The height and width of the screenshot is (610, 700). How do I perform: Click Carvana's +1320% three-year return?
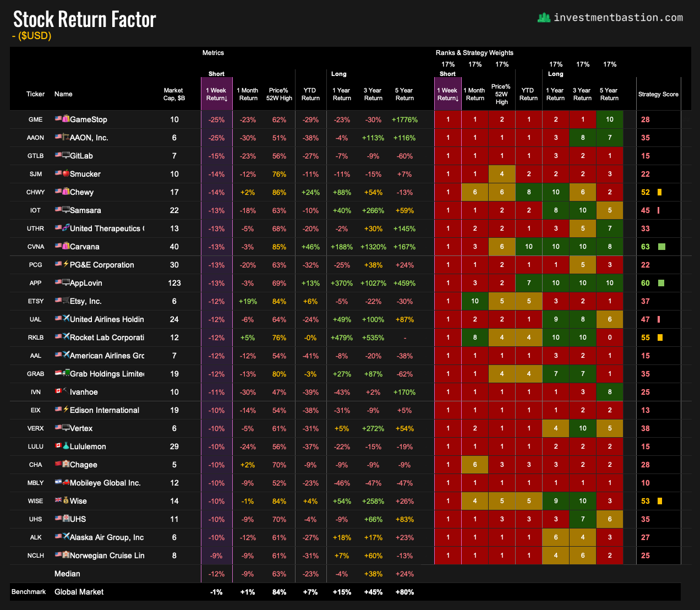click(373, 247)
